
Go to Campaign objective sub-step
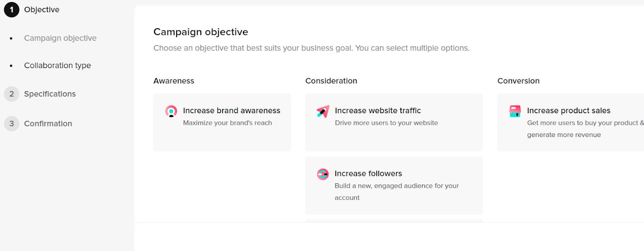point(60,38)
